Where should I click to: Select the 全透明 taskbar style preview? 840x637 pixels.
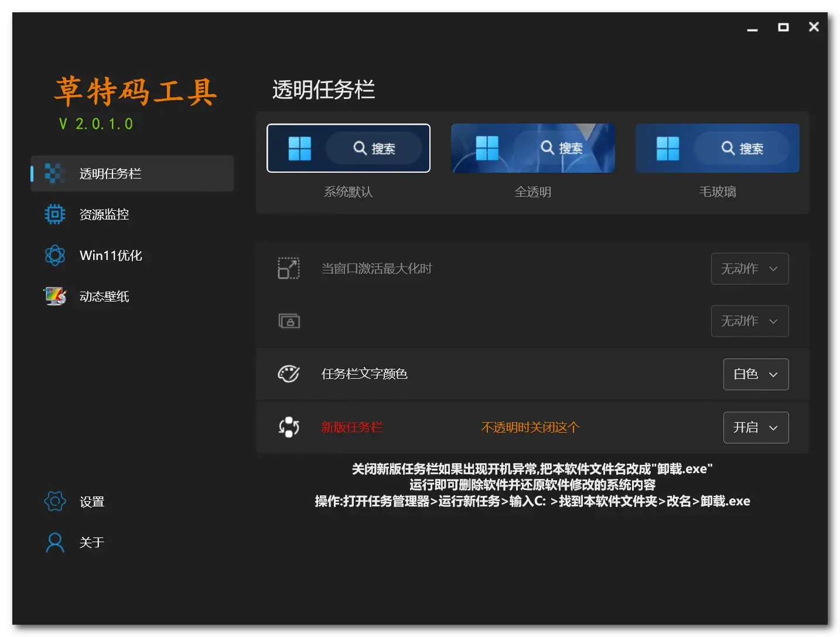coord(532,148)
